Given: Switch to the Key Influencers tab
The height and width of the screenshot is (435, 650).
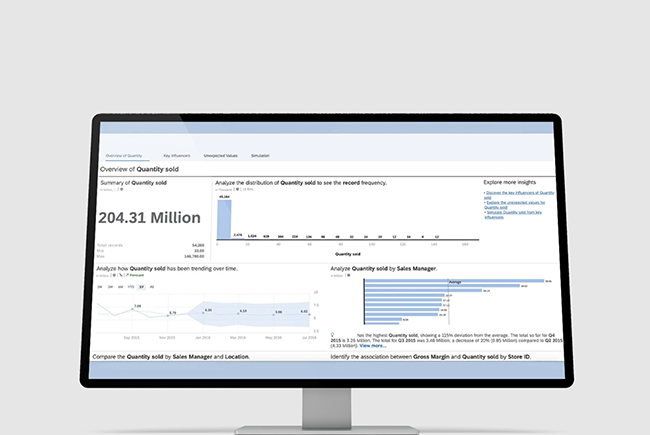Looking at the screenshot, I should point(177,157).
